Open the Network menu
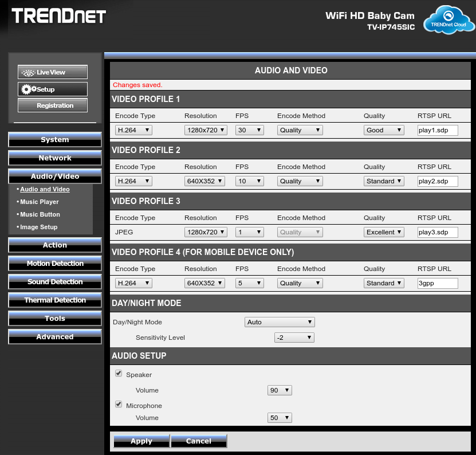The height and width of the screenshot is (455, 476). (55, 158)
